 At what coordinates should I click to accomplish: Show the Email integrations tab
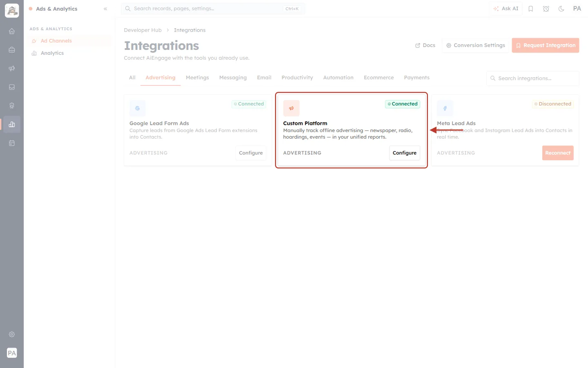point(264,78)
